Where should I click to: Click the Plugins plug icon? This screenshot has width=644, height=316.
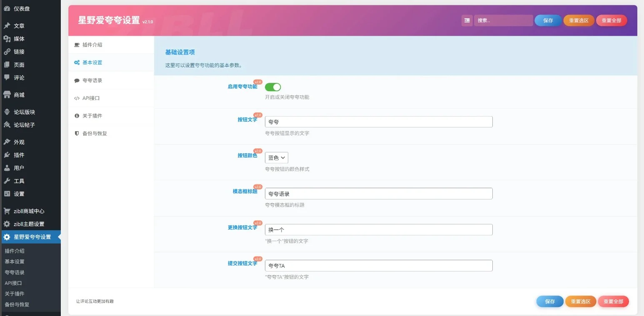coord(7,155)
